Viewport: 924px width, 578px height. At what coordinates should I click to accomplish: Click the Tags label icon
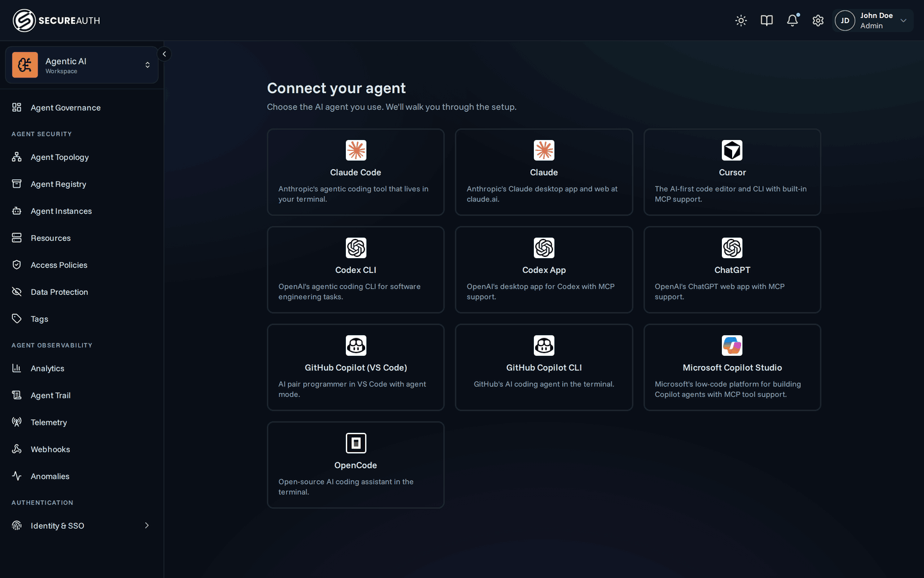[x=17, y=319]
